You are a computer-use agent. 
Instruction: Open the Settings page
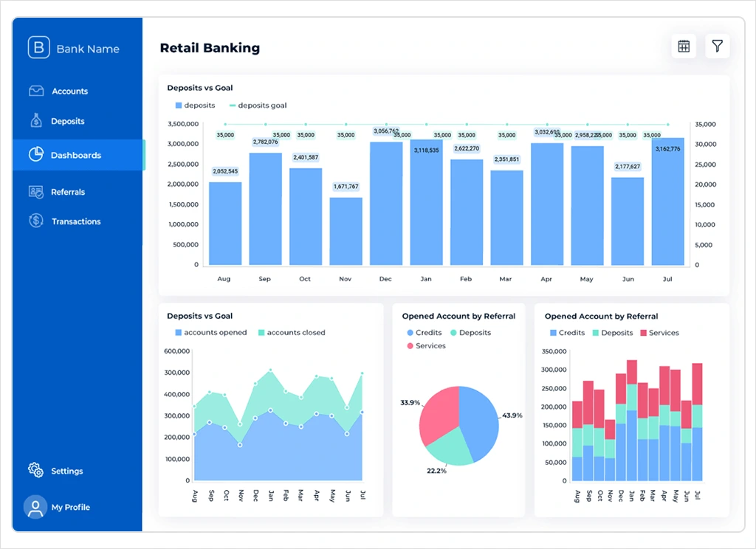tap(67, 471)
